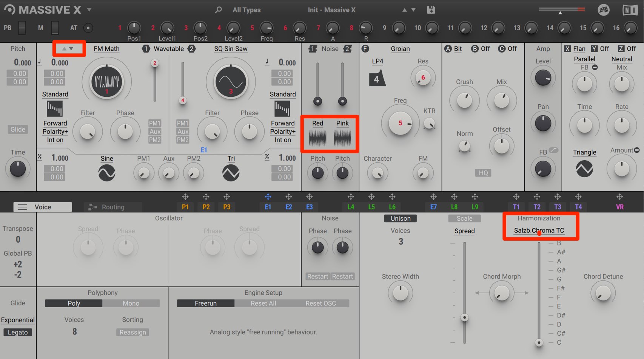Toggle the filter F power button
644x359 pixels.
pos(365,48)
